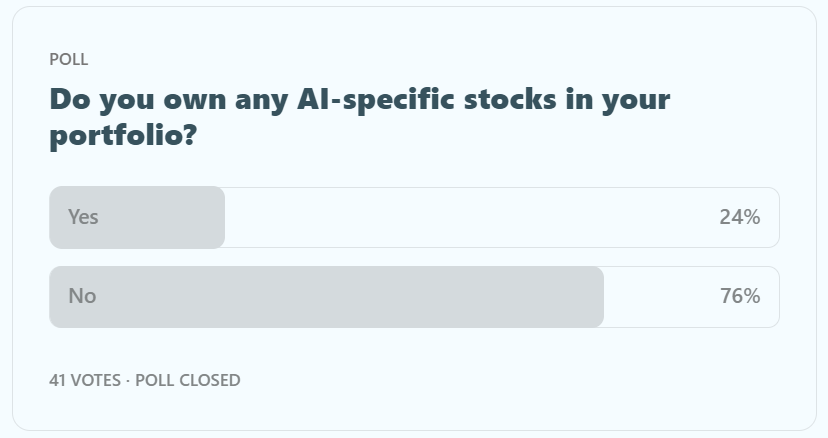Click the 24% result percentage
Viewport: 828px width, 438px height.
point(739,217)
